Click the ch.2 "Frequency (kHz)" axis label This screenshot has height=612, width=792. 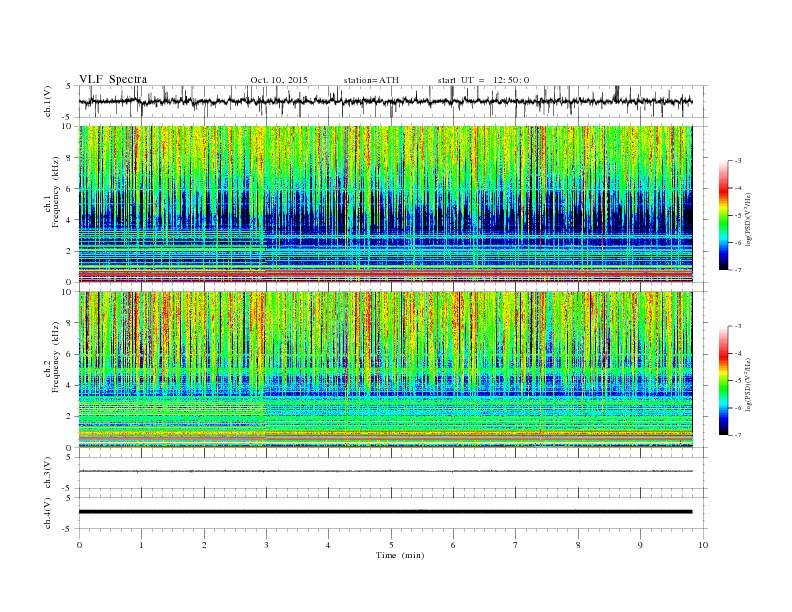click(x=56, y=357)
